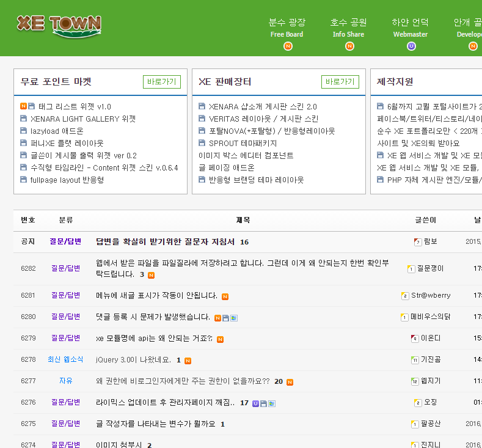482x448 pixels.
Task: Click the level icon next to 람보
Action: pyautogui.click(x=418, y=242)
